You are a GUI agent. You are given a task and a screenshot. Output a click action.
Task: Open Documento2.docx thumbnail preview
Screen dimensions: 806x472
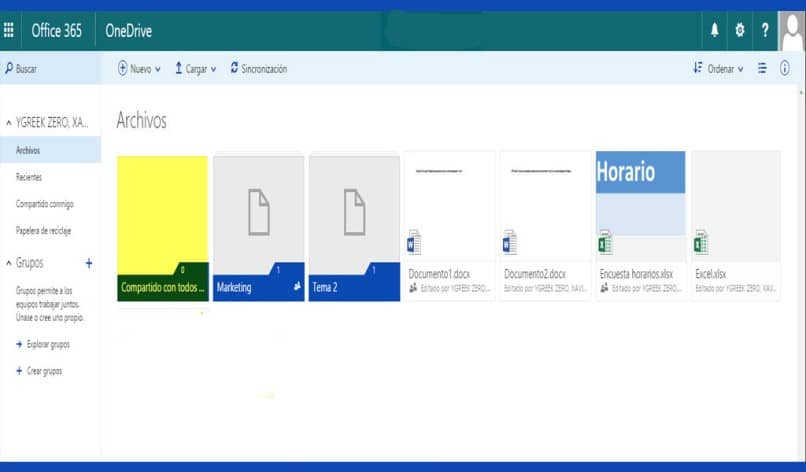tap(545, 205)
